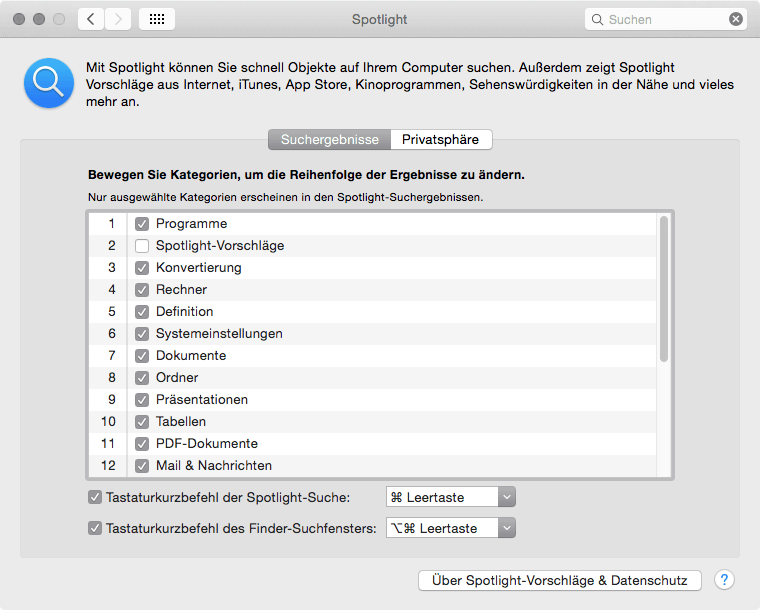Disable the Spotlight-Suche keyboard shortcut checkbox
Screen dimensions: 760x610
(x=95, y=497)
